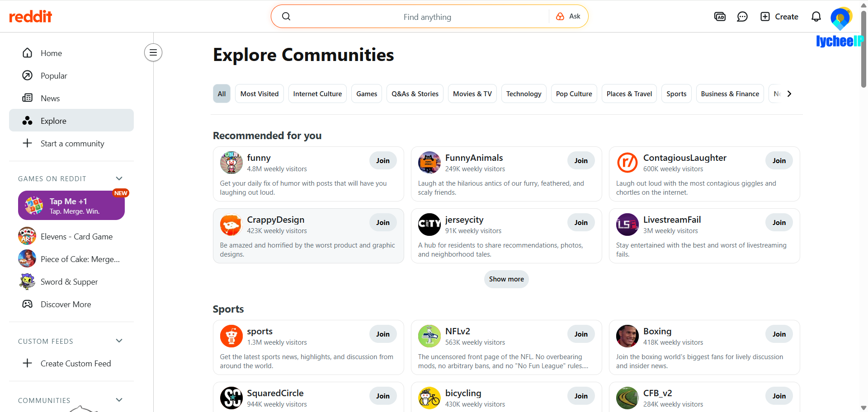Viewport: 868px width, 412px height.
Task: Join the FunnyAnimals community
Action: [581, 160]
